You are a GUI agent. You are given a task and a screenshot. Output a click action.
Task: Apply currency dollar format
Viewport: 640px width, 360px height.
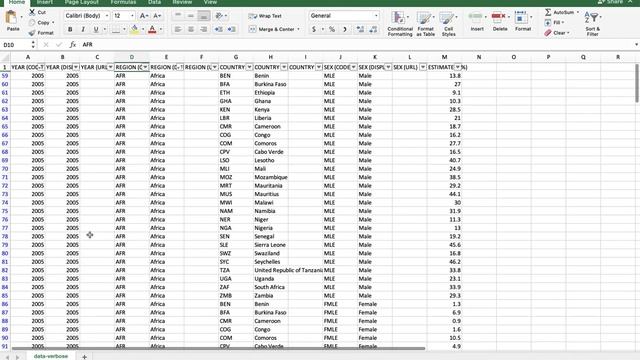[313, 29]
